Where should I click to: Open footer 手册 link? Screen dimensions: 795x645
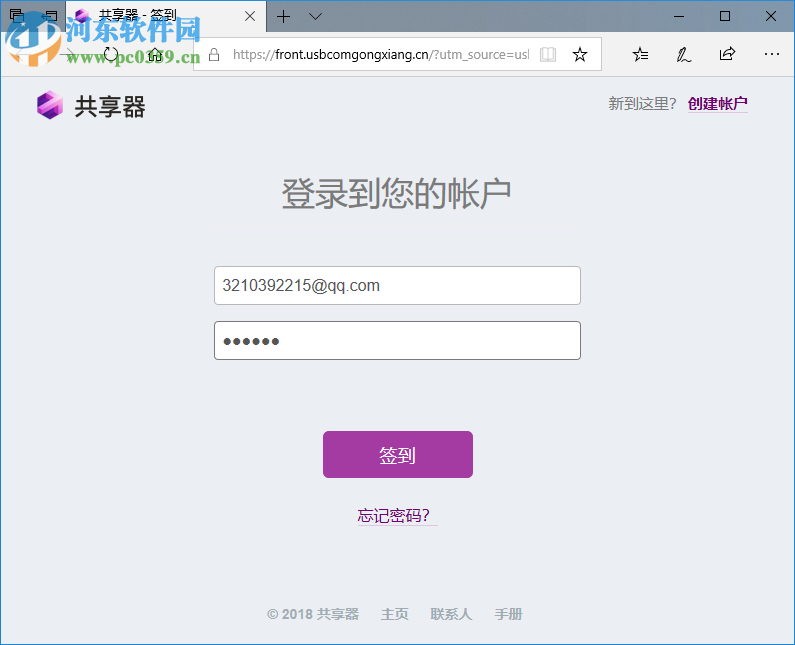[x=509, y=614]
